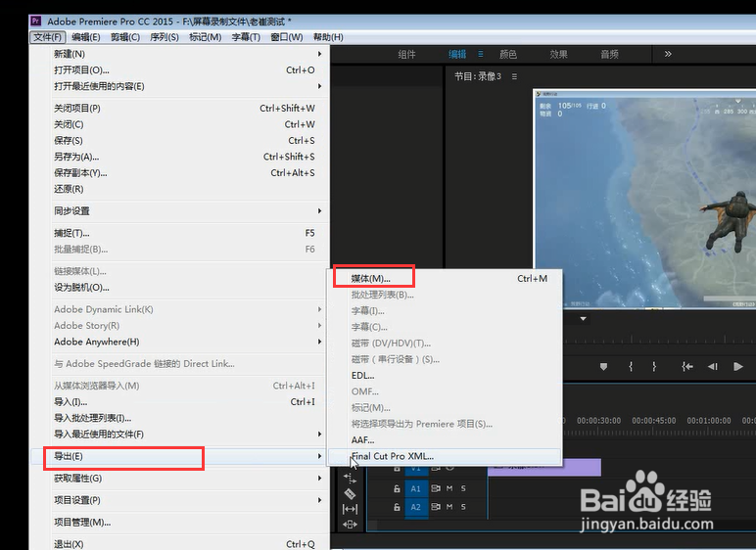The height and width of the screenshot is (550, 756).
Task: Toggle the lock on track A1
Action: point(397,488)
